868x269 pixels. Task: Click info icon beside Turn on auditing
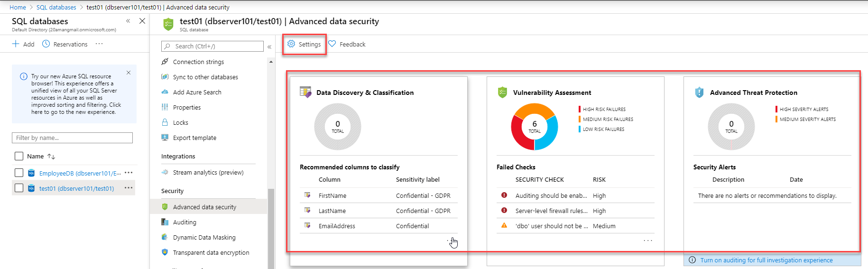pos(692,260)
